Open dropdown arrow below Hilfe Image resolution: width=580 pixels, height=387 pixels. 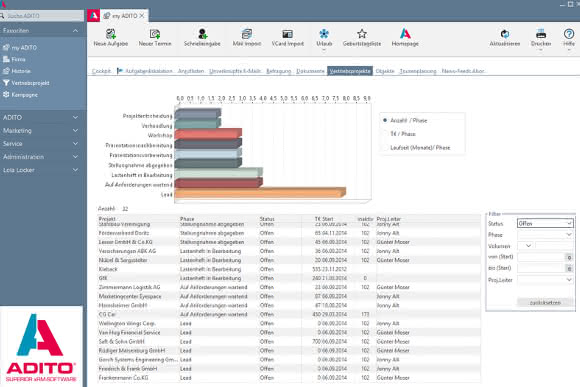click(569, 50)
